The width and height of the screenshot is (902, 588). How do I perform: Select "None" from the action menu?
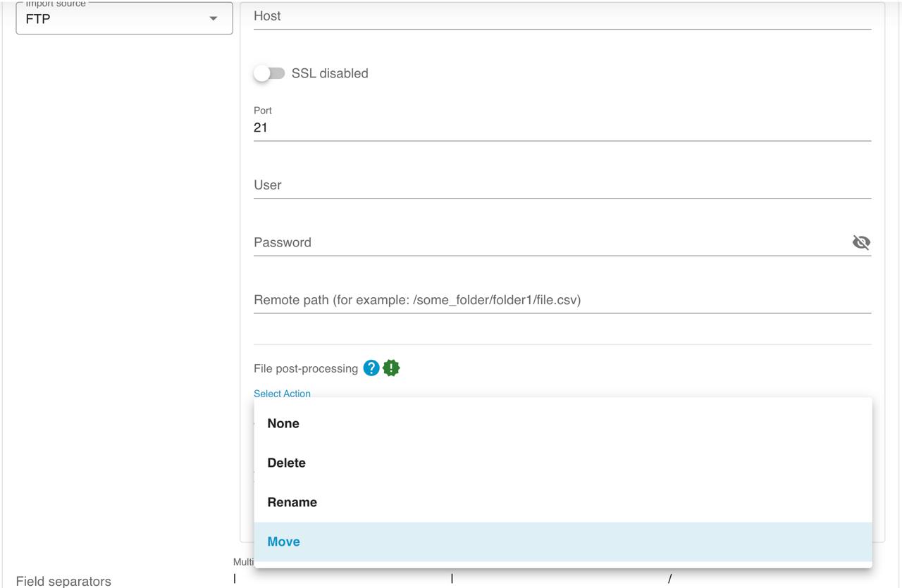283,423
